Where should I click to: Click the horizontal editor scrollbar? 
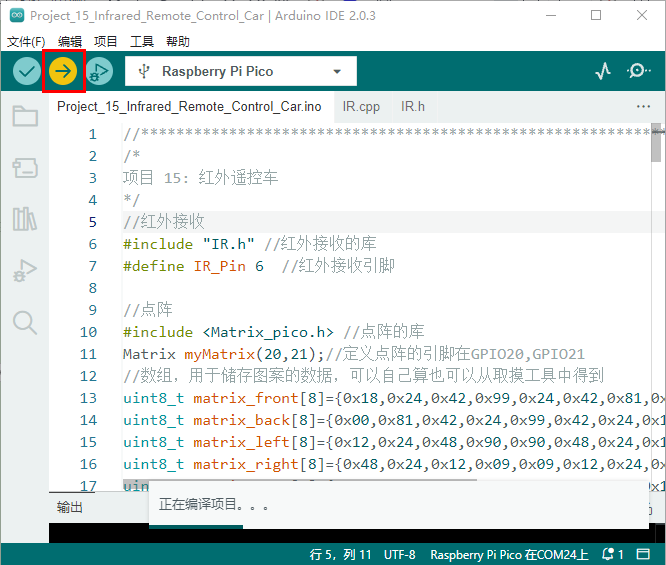(300, 480)
